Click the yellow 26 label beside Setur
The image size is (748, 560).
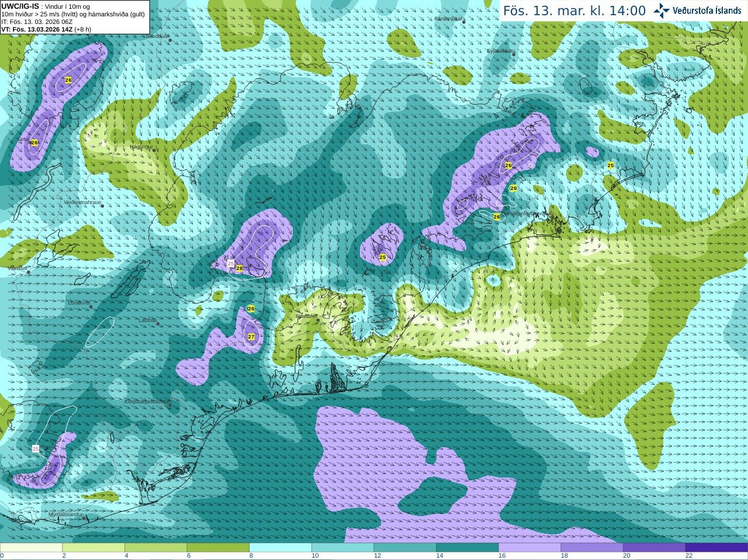tap(34, 143)
